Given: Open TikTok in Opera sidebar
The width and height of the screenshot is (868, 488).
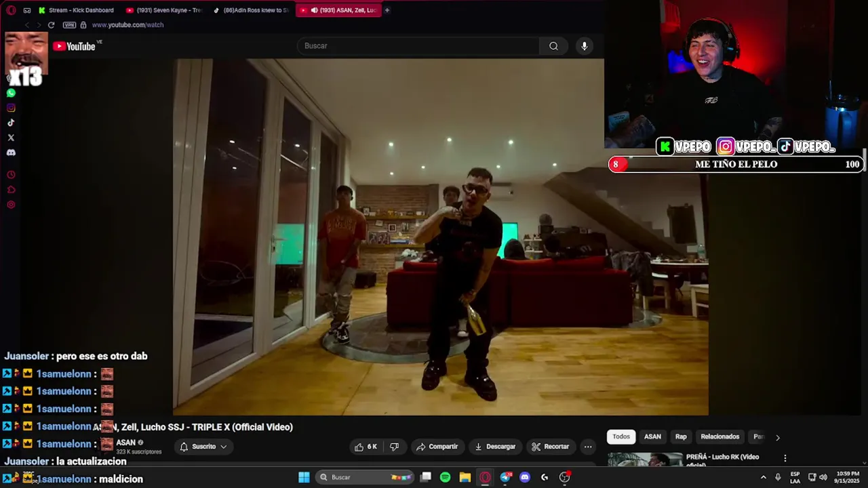Looking at the screenshot, I should (x=11, y=123).
